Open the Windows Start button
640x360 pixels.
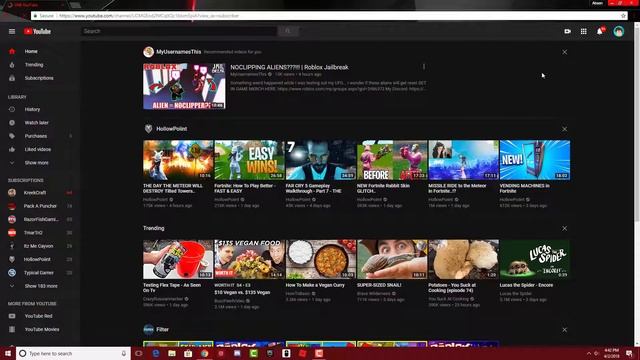point(8,353)
